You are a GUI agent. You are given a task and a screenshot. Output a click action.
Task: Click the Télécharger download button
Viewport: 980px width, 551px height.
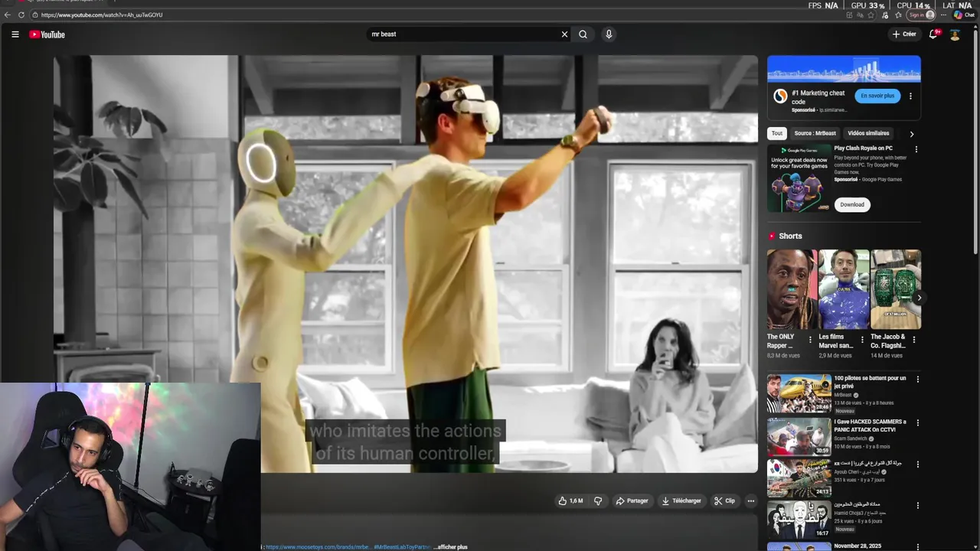[681, 500]
